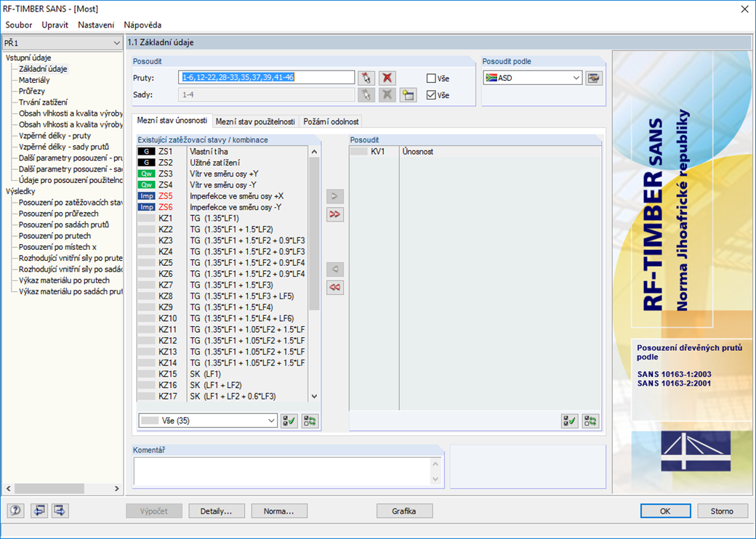Select Vzpěrné délky - sady prutů tree item

tap(64, 147)
